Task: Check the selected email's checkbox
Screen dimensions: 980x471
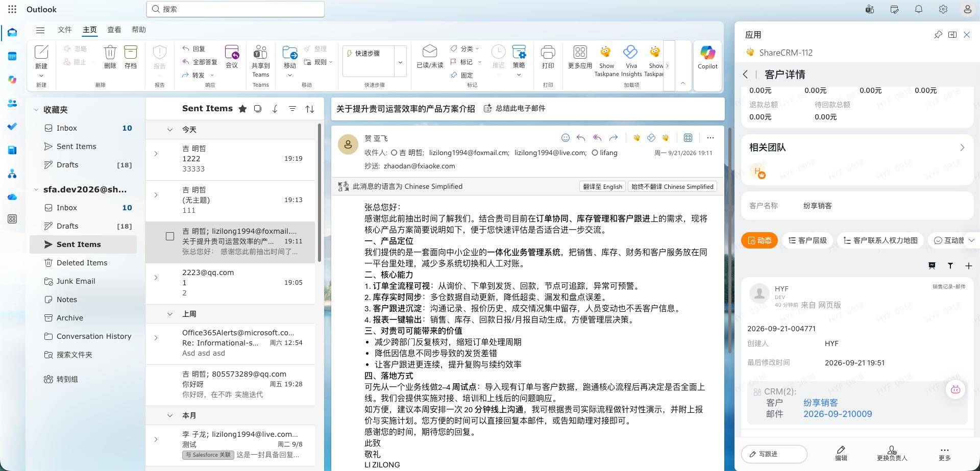Action: pos(170,236)
